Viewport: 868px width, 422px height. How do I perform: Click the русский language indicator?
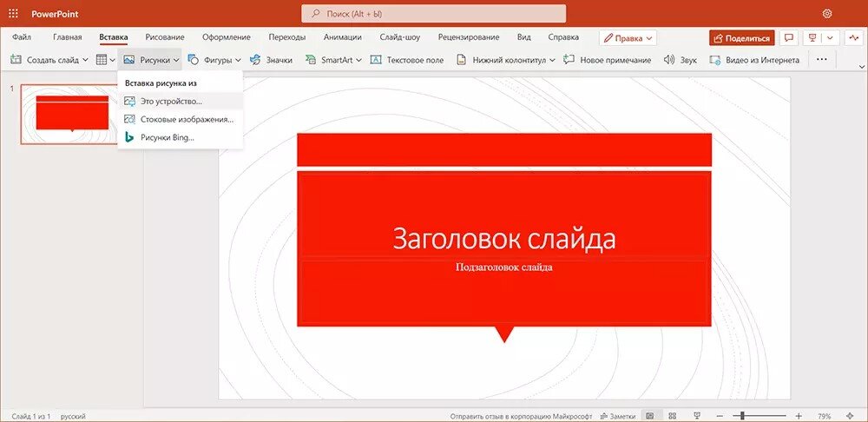(x=73, y=416)
